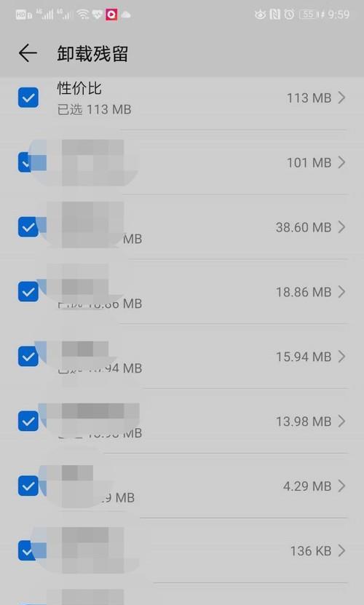Tap the cloud icon in status bar
The image size is (364, 605).
tap(126, 15)
